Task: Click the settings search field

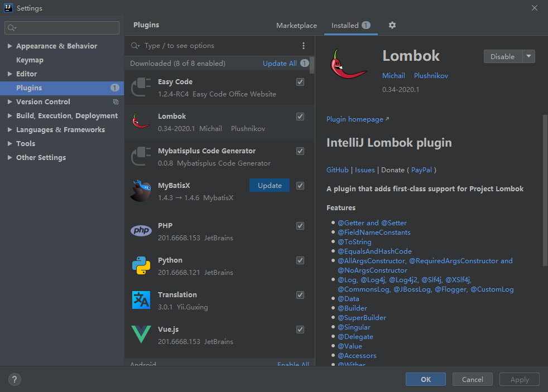Action: click(x=63, y=28)
